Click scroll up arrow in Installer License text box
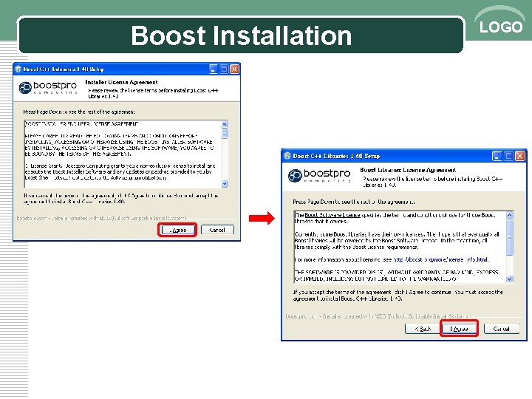 (x=225, y=124)
